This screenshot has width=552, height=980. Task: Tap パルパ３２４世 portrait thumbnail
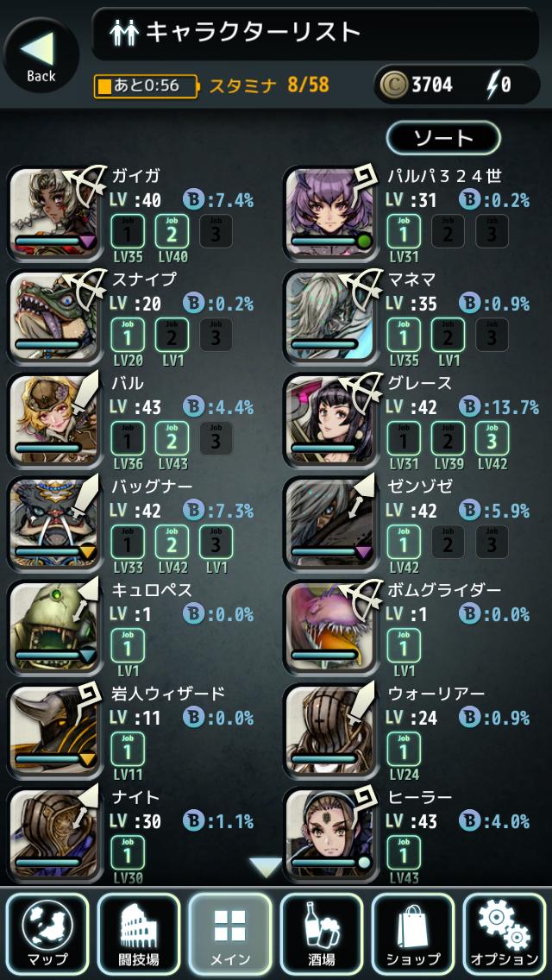click(330, 213)
